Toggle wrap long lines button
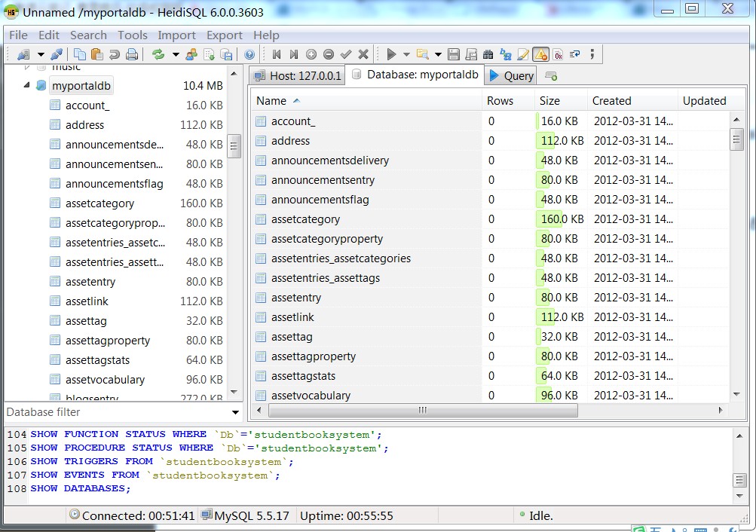 [574, 54]
